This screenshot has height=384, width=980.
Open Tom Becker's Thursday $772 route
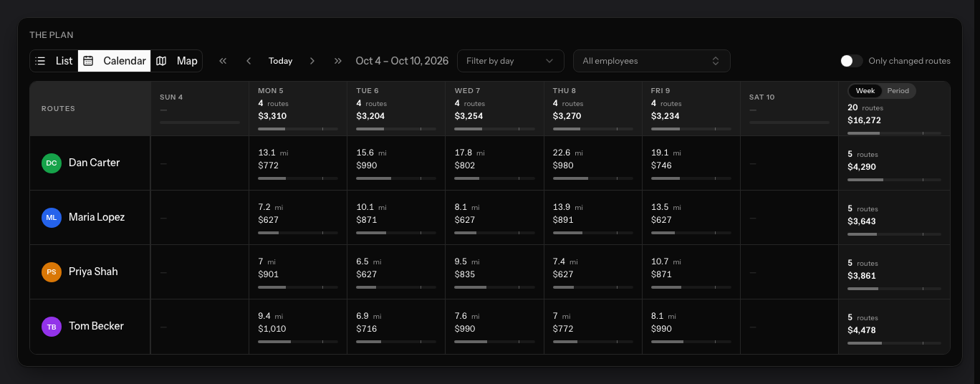coord(592,327)
